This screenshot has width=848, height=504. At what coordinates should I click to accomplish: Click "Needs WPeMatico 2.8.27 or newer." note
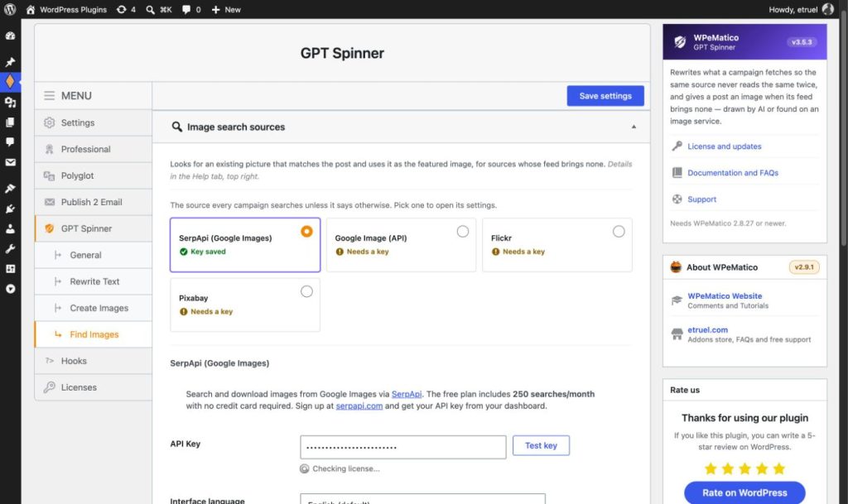728,223
